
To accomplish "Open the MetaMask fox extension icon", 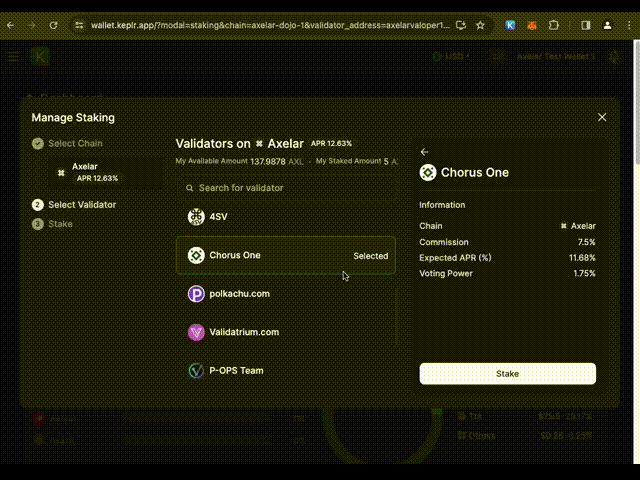I will [532, 25].
